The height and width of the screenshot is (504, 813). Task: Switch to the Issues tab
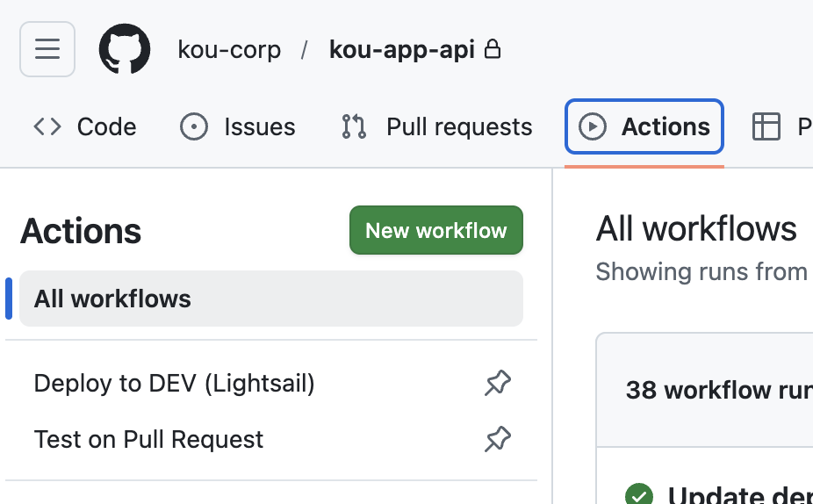click(238, 127)
